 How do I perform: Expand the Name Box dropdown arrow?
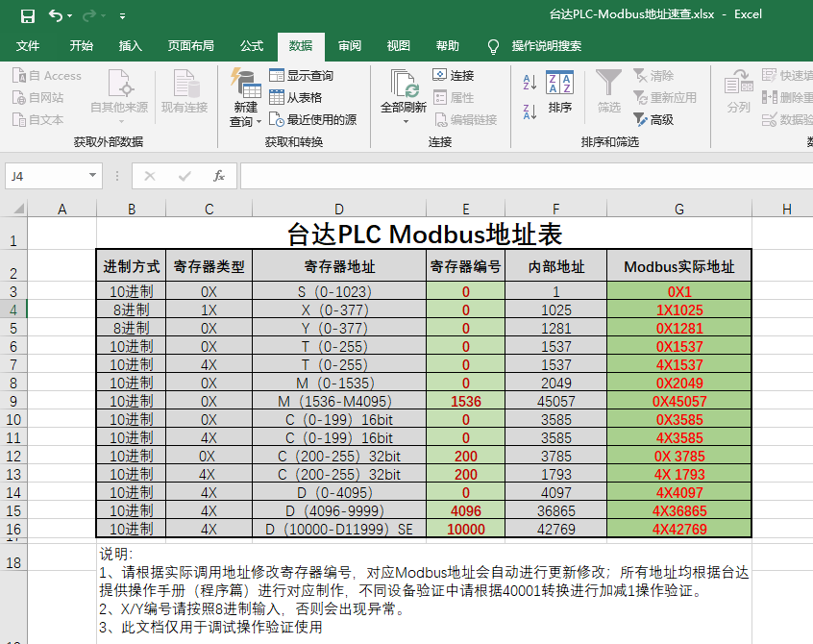(93, 176)
